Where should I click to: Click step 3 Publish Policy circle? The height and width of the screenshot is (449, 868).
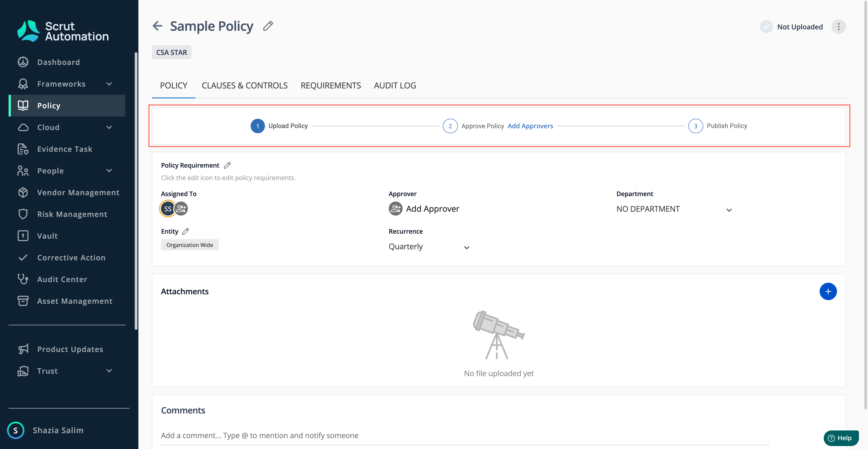pyautogui.click(x=696, y=126)
